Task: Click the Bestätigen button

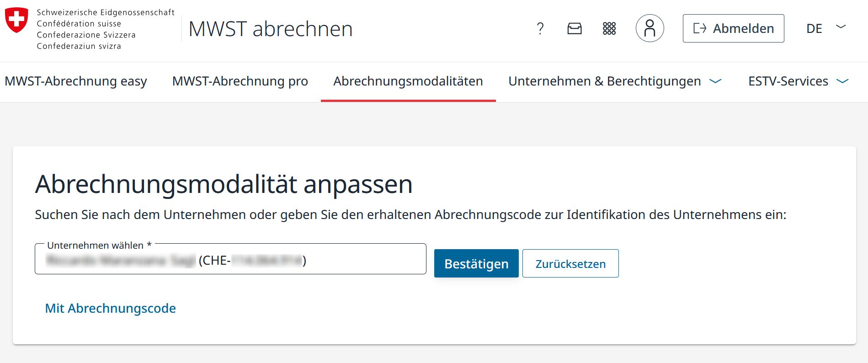Action: [476, 263]
